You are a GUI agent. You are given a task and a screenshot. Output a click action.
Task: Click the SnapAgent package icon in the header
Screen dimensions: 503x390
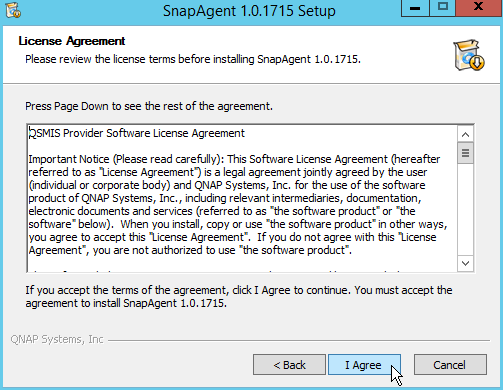pos(468,55)
